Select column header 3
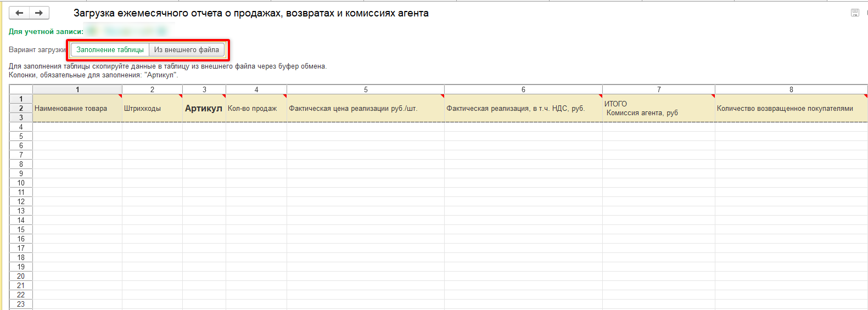868x310 pixels. tap(204, 89)
